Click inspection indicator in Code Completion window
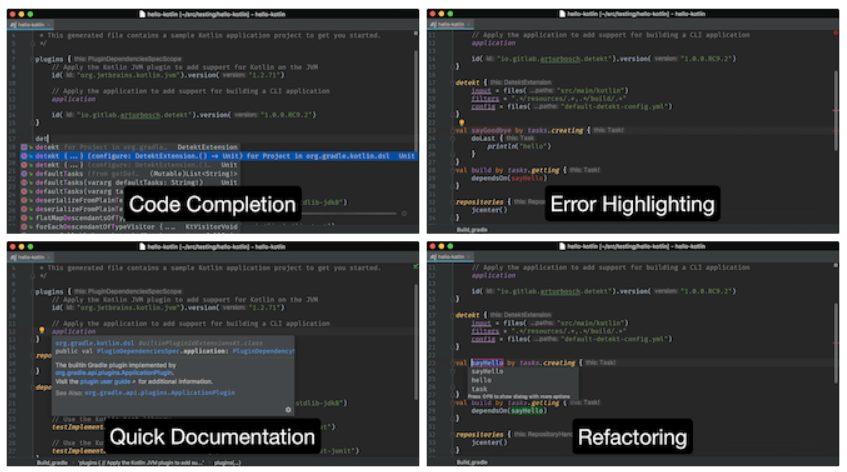Image resolution: width=847 pixels, height=472 pixels. (x=415, y=33)
